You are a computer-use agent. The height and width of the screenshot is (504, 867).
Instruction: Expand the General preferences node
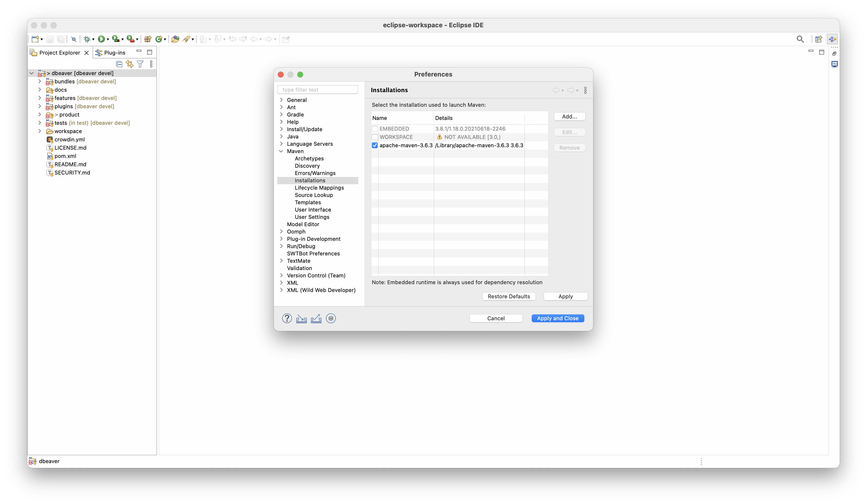(x=281, y=100)
